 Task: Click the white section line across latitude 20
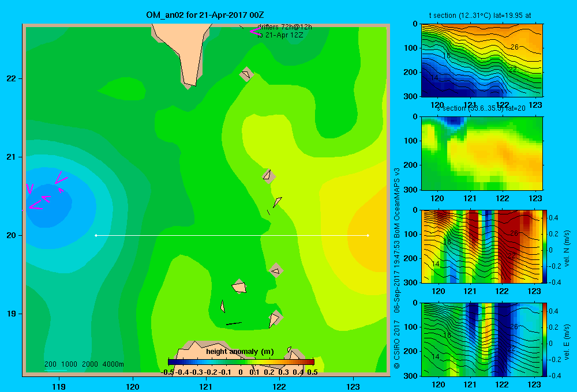pos(232,235)
